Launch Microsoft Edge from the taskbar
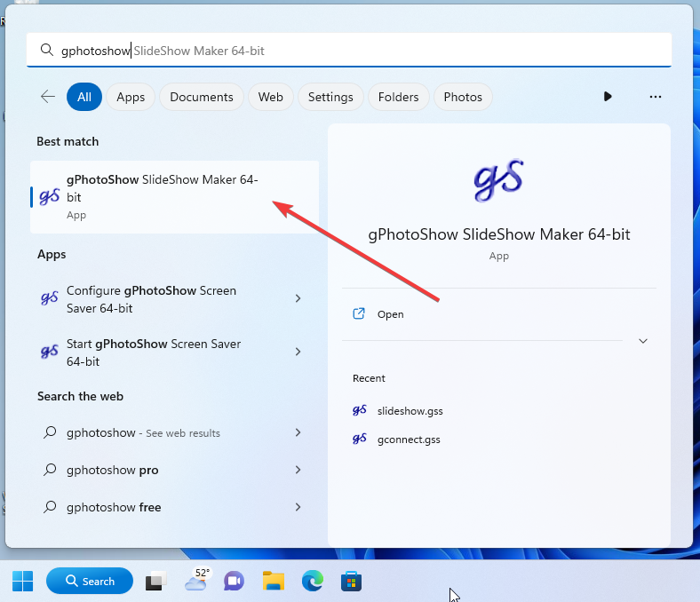700x602 pixels. coord(313,581)
